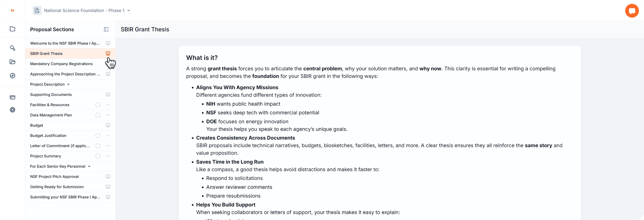This screenshot has width=644, height=220.
Task: Expand the left navigation with double-chevron icon
Action: tap(13, 11)
